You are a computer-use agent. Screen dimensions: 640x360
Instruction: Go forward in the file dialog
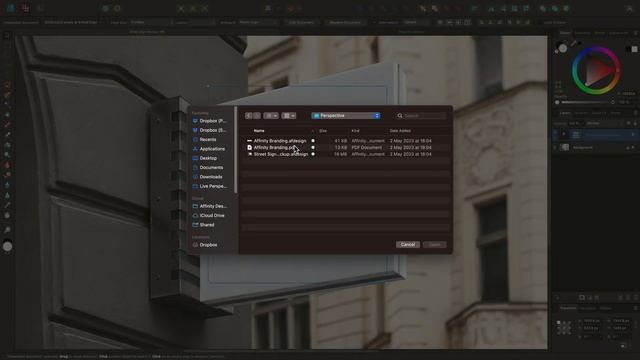click(x=257, y=116)
